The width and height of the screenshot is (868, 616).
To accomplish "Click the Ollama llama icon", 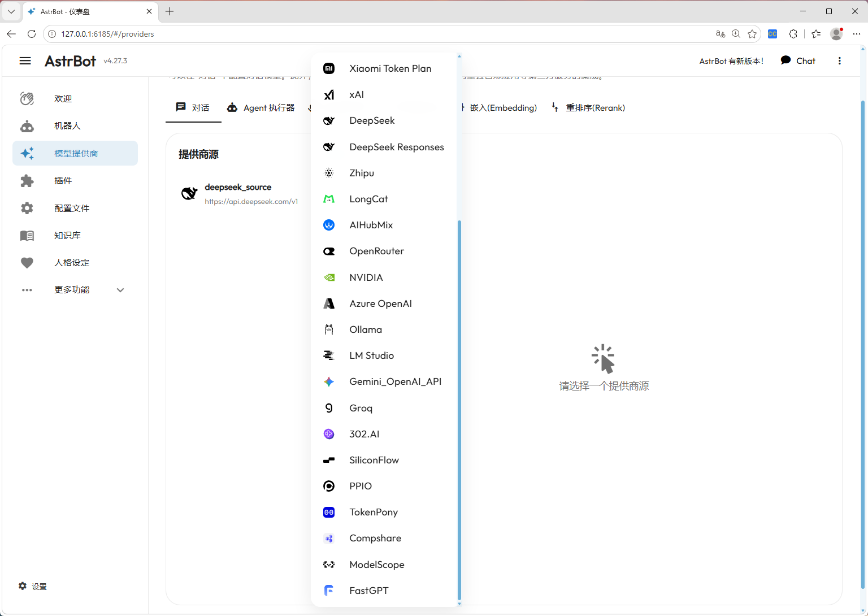I will (x=329, y=329).
